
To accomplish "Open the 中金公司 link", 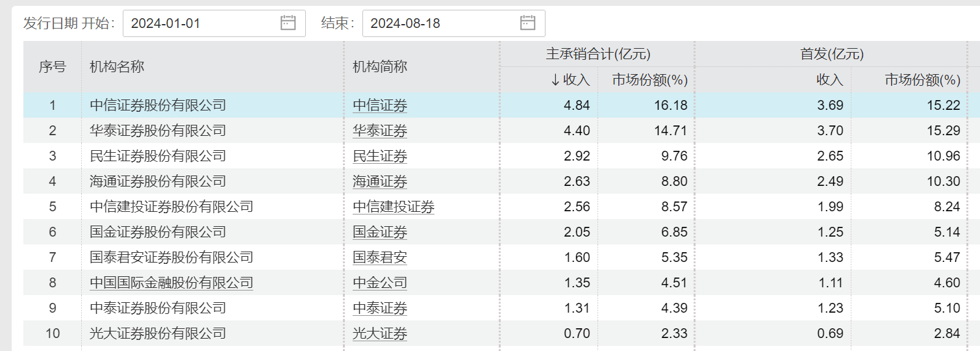I will 380,283.
